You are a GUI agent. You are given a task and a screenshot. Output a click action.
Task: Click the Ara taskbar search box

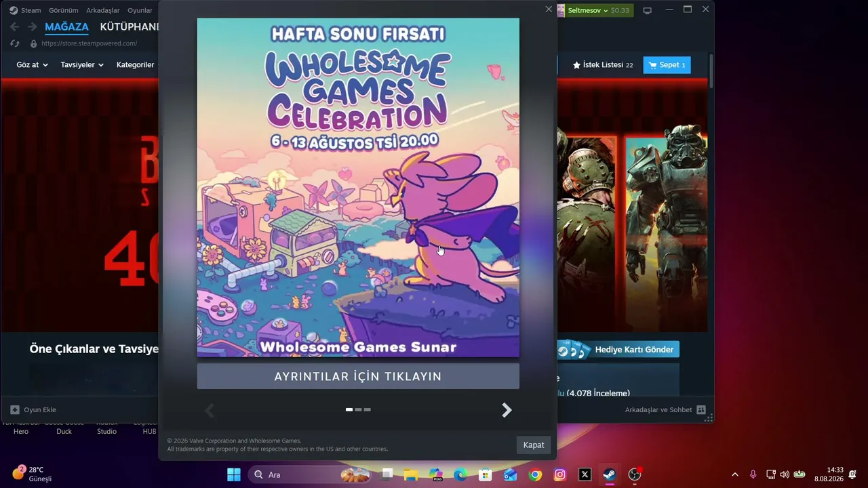click(309, 474)
